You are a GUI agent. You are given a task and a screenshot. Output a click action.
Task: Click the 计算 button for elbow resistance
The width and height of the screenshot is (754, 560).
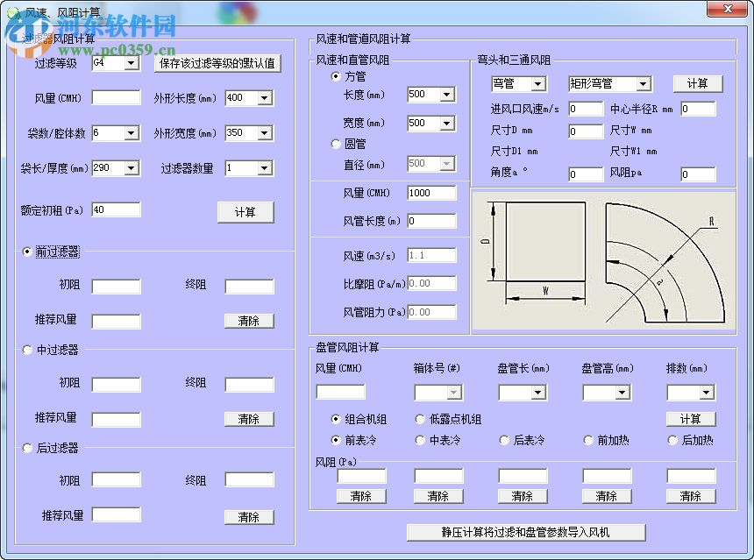tap(698, 83)
